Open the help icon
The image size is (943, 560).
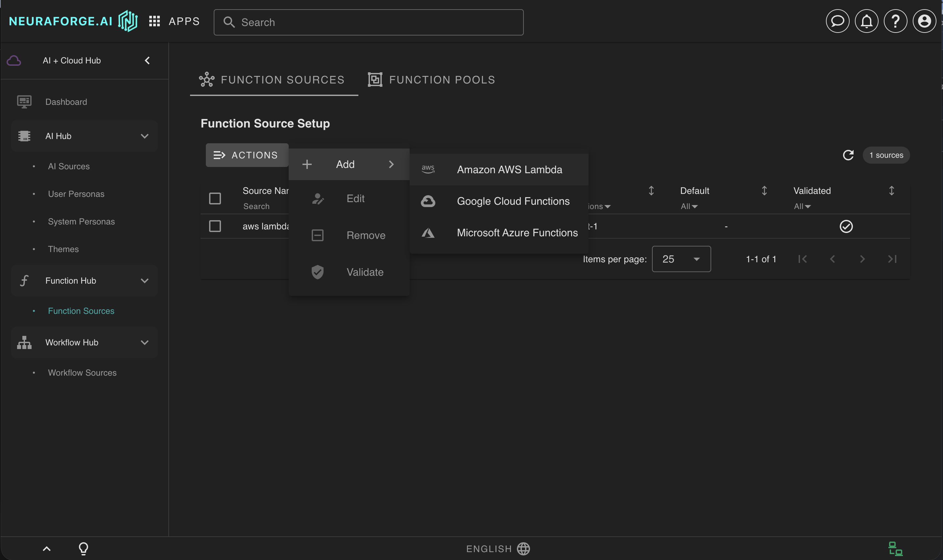click(x=895, y=21)
